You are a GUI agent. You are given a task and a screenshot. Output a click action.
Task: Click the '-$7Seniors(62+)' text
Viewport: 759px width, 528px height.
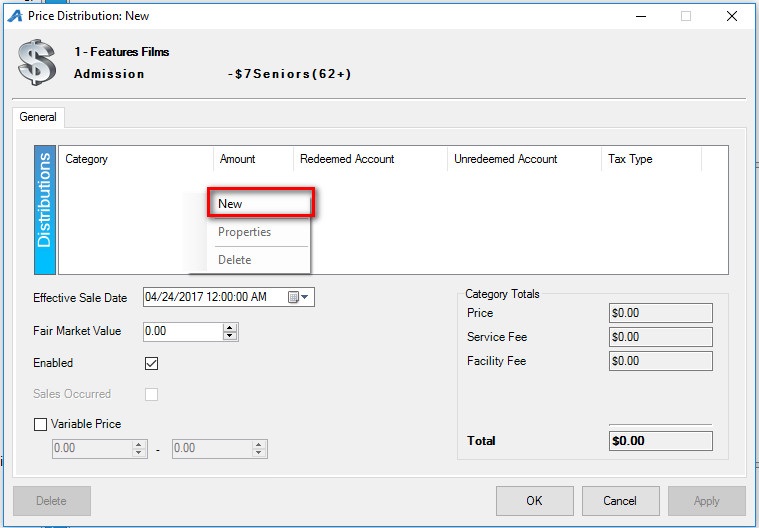[x=289, y=74]
